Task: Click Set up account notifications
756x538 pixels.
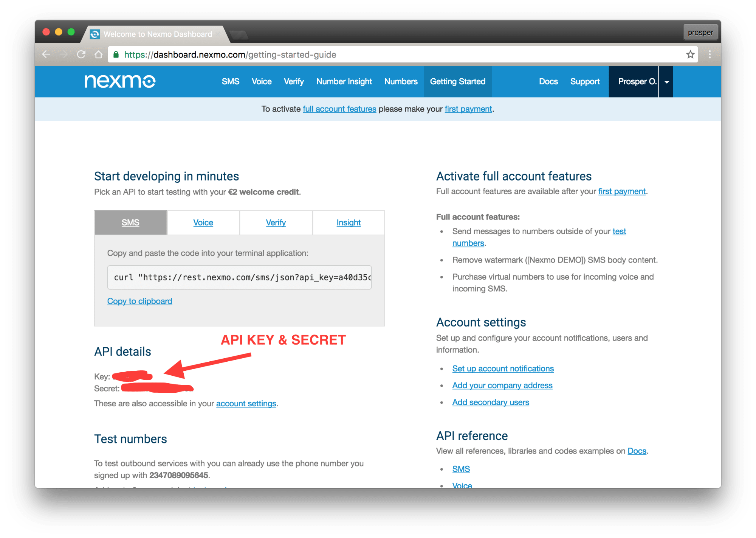Action: pos(503,369)
